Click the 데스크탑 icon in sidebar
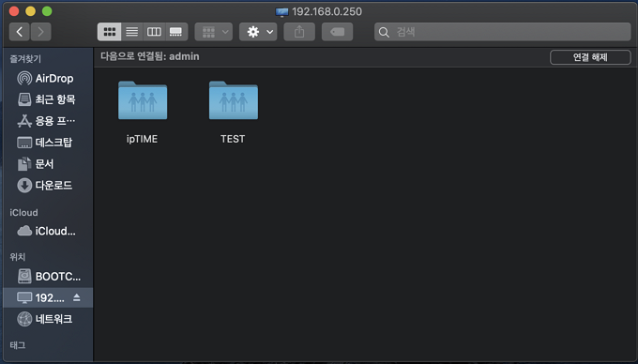This screenshot has height=364, width=638. tap(24, 143)
